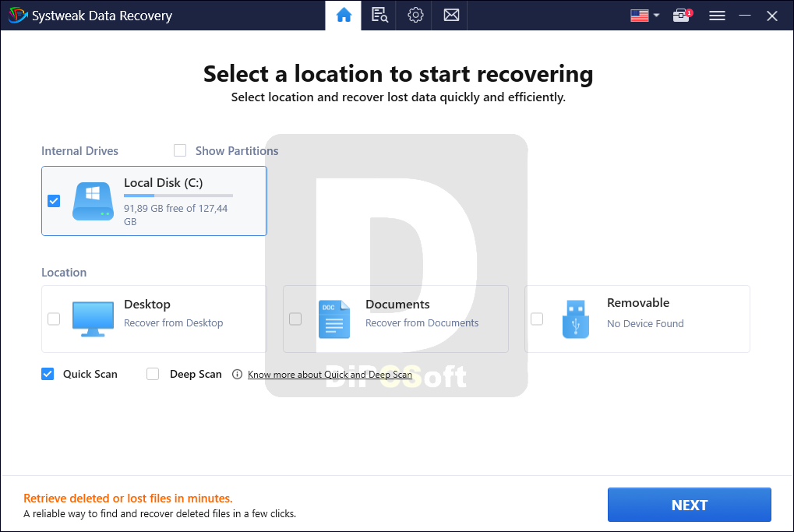Uncheck the Local Disk (C:) checkbox
The image size is (794, 532).
click(54, 201)
